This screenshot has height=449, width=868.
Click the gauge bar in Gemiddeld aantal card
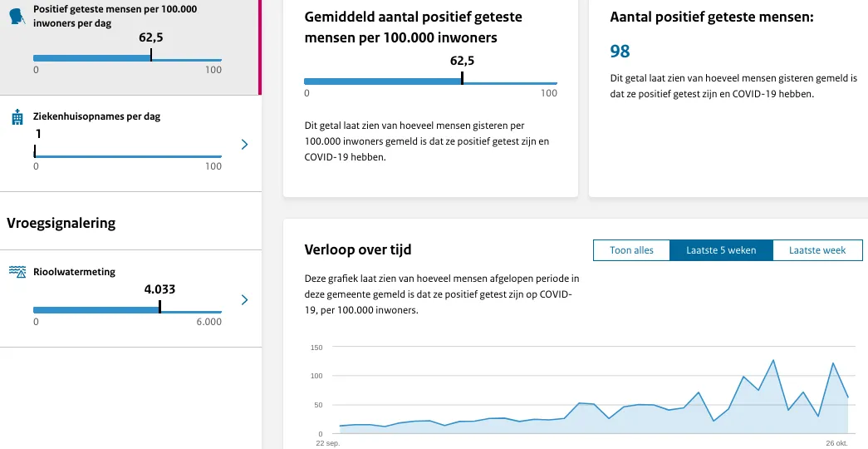point(430,81)
